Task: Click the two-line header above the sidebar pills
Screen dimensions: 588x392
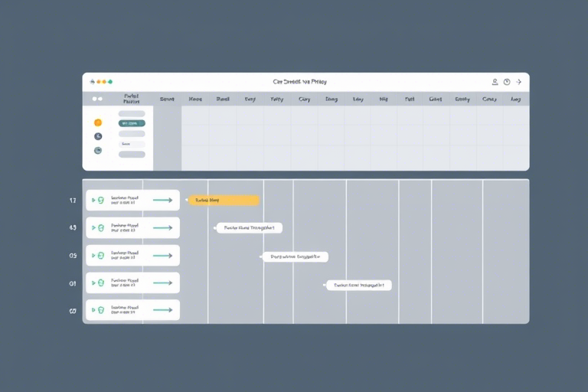Action: tap(131, 99)
